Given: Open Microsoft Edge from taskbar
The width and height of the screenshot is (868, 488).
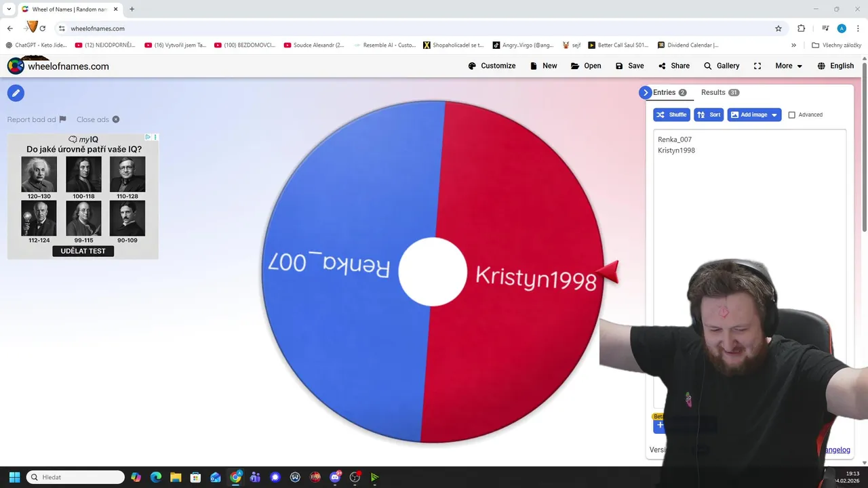Looking at the screenshot, I should [155, 477].
